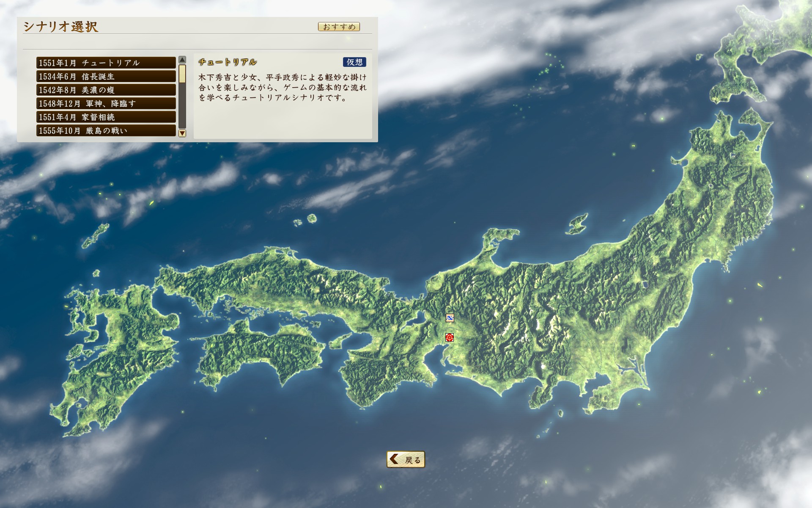Image resolution: width=812 pixels, height=508 pixels.
Task: Click the scenario list scrollbar thumb
Action: click(182, 74)
